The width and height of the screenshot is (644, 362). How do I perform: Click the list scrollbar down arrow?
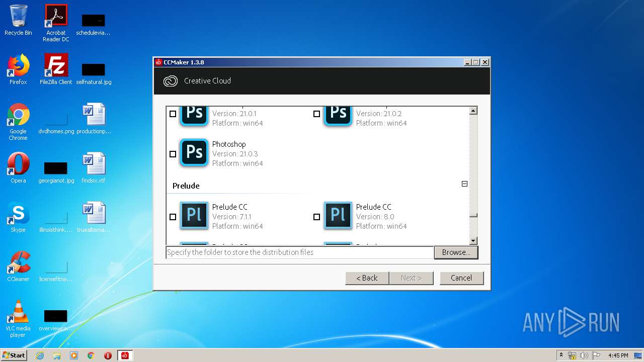[x=473, y=241]
